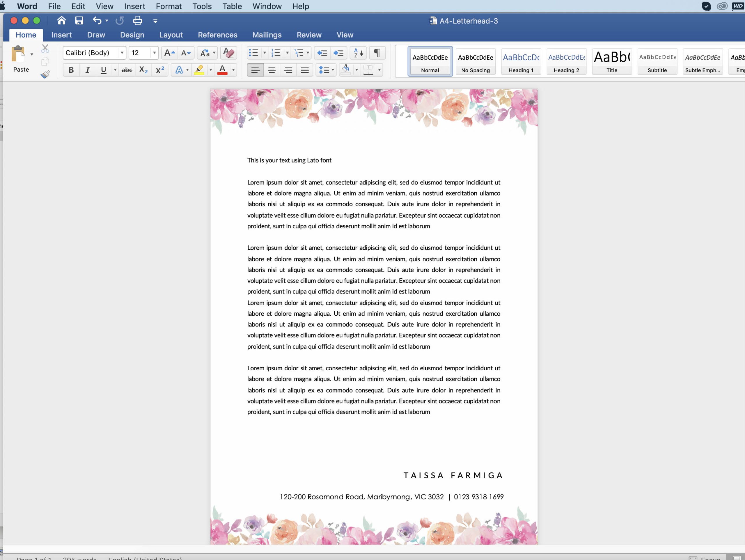Increase font size with larger A

(x=169, y=53)
